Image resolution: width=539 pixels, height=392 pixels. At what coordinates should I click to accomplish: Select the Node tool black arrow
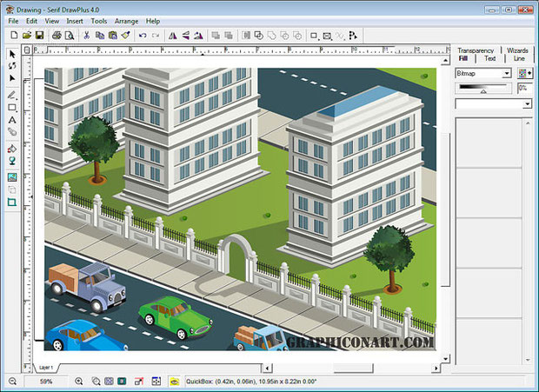click(x=12, y=78)
